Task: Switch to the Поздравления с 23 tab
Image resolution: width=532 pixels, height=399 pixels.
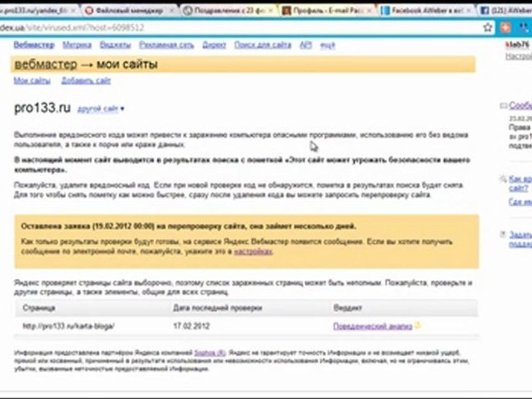Action: point(228,11)
